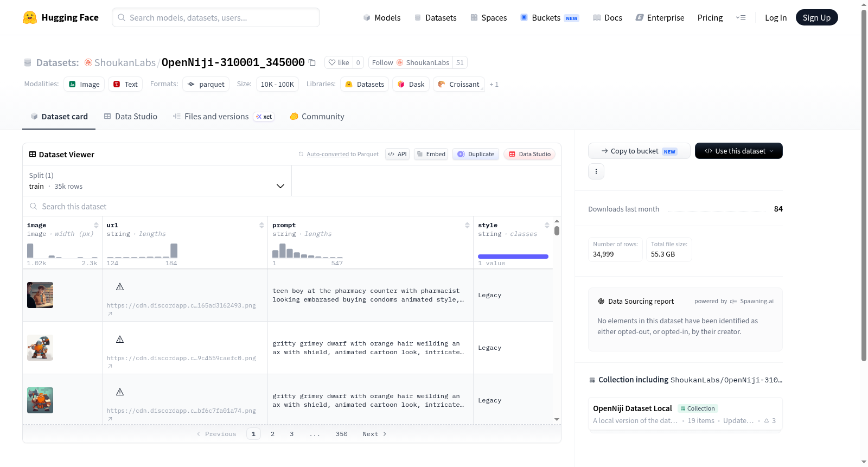Open the third row dwarf image thumbnail
868x467 pixels.
coord(40,400)
